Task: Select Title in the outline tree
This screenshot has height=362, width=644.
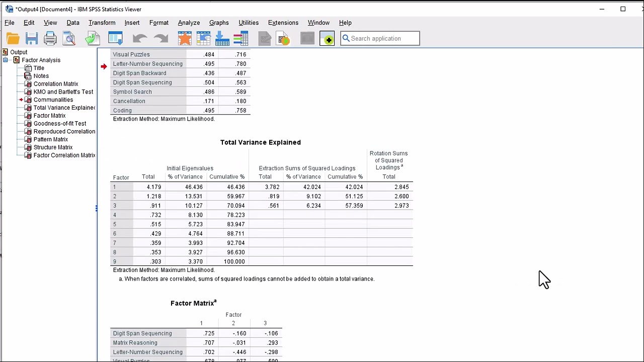Action: point(39,68)
